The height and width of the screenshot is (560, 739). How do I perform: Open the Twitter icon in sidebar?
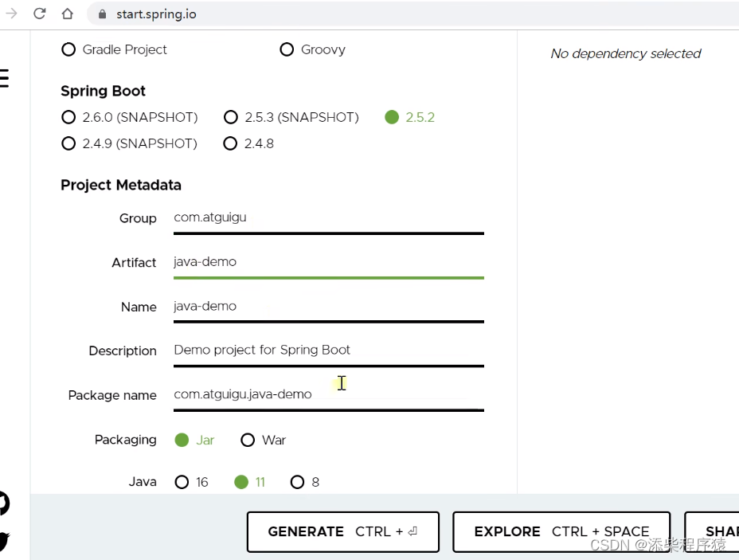4,542
